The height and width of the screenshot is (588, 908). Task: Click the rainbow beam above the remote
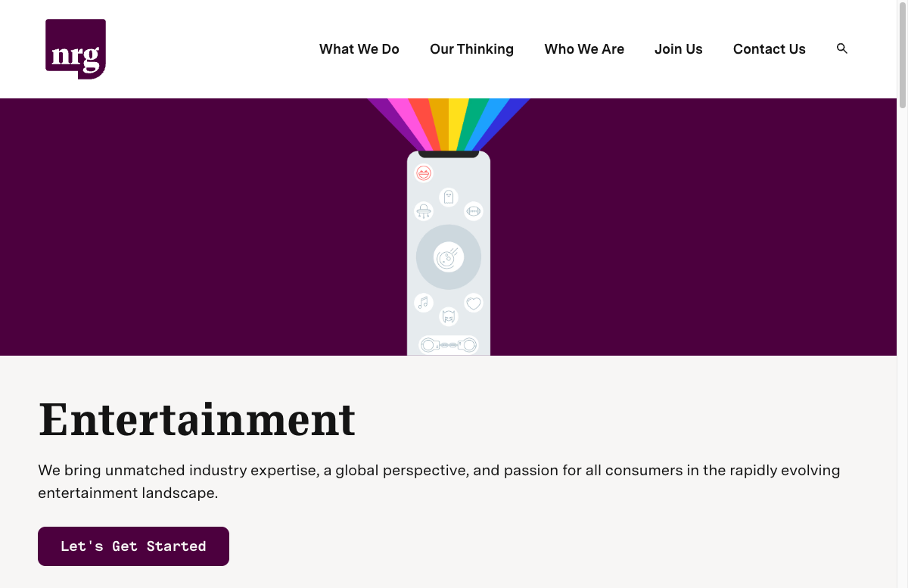[x=449, y=121]
